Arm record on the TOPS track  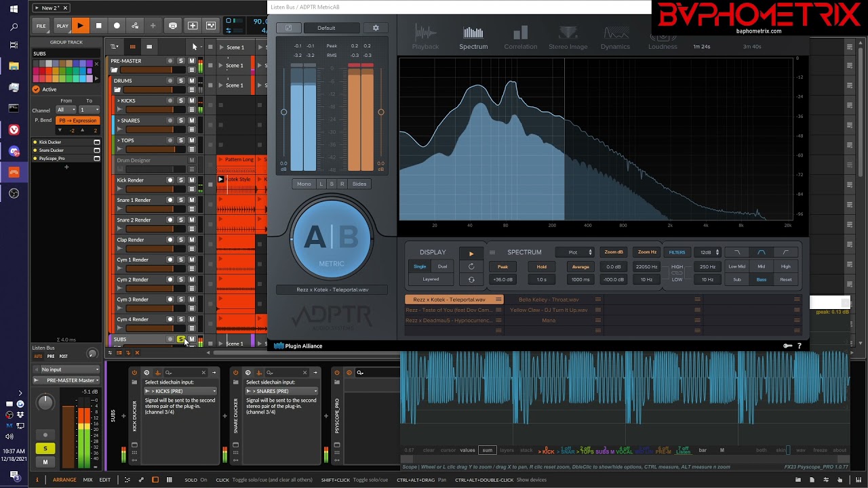[170, 140]
